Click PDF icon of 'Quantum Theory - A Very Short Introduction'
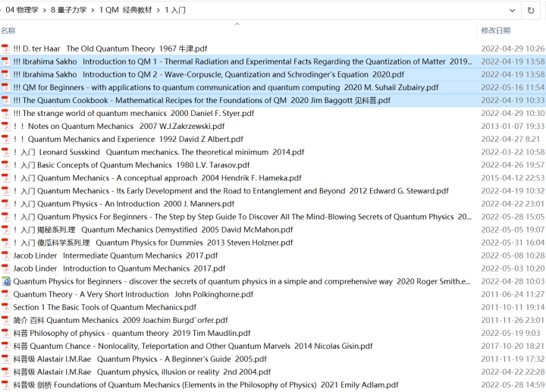 [x=5, y=294]
